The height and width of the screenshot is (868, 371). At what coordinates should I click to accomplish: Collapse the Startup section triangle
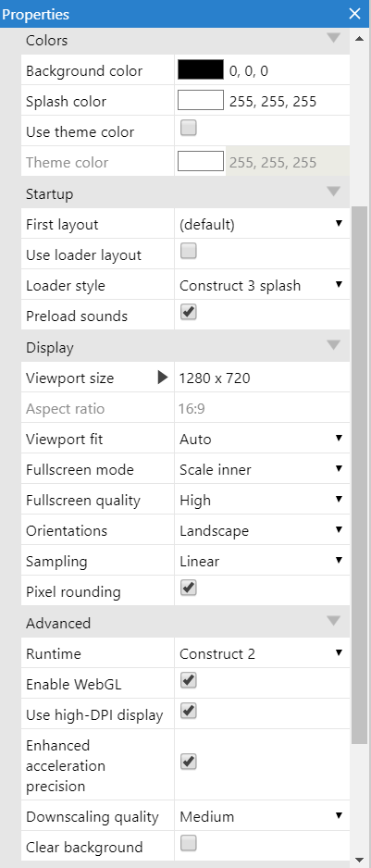point(333,192)
